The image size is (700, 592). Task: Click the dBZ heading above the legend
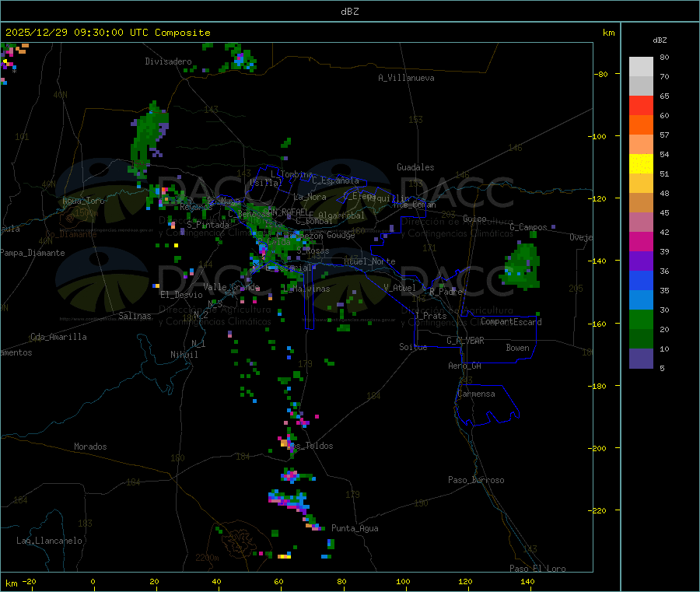point(660,40)
